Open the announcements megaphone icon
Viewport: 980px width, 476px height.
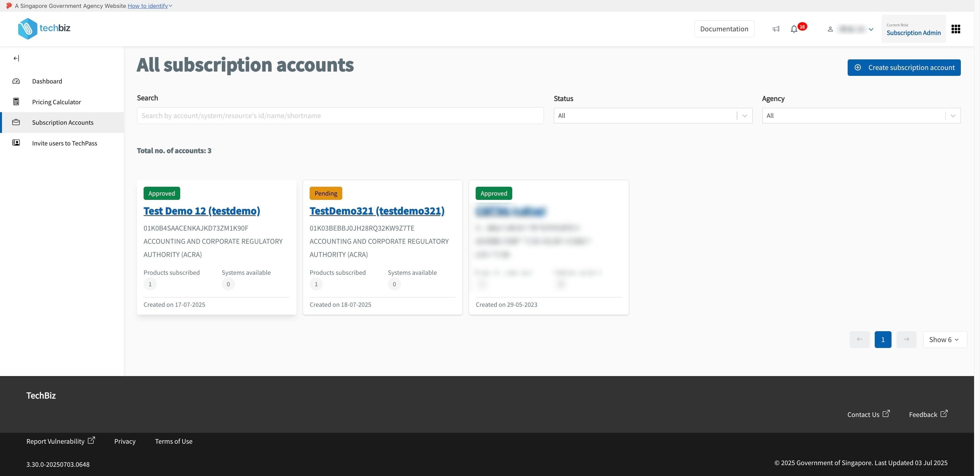[776, 29]
